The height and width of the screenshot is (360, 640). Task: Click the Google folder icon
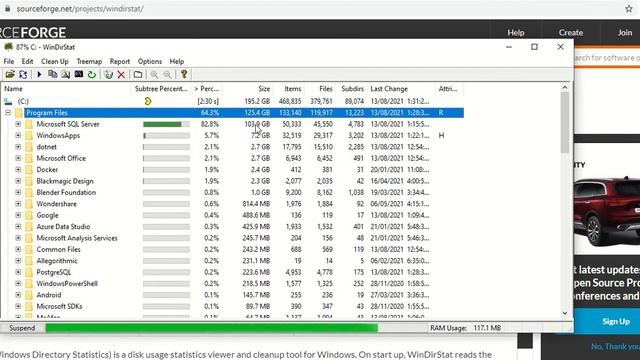pyautogui.click(x=29, y=215)
